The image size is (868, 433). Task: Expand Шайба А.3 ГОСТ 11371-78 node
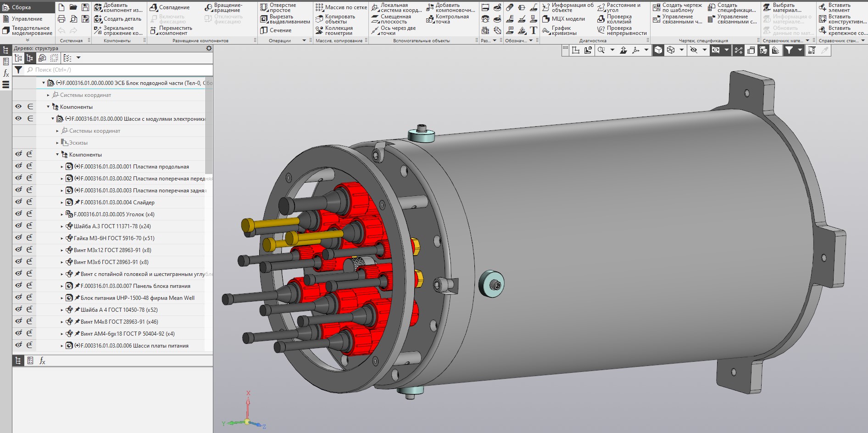tap(62, 226)
